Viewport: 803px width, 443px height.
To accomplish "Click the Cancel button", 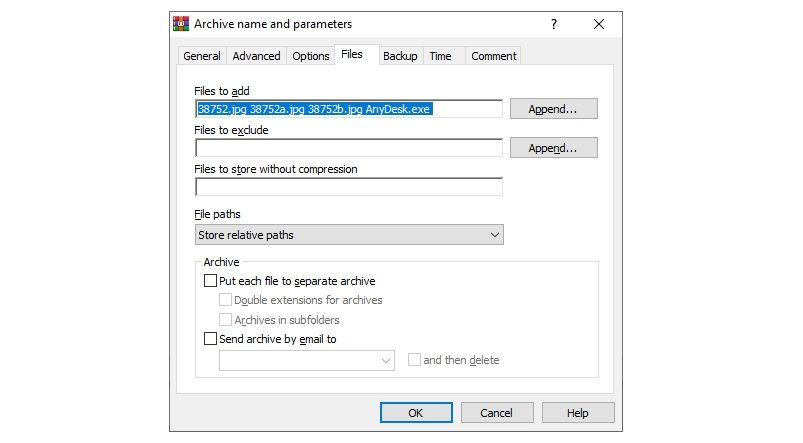I will click(x=496, y=412).
